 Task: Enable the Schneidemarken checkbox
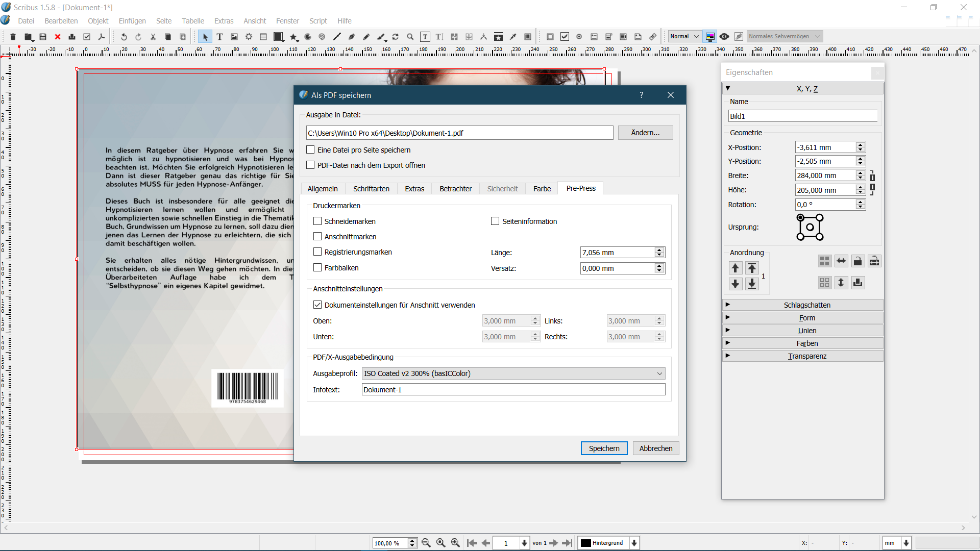coord(317,221)
